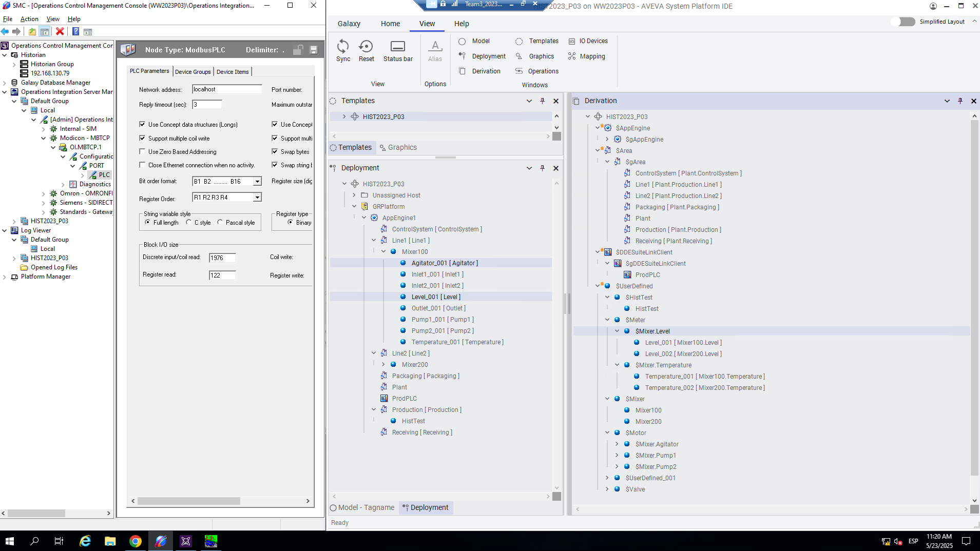Show the IO Devices window
This screenshot has height=551, width=980.
[x=588, y=41]
